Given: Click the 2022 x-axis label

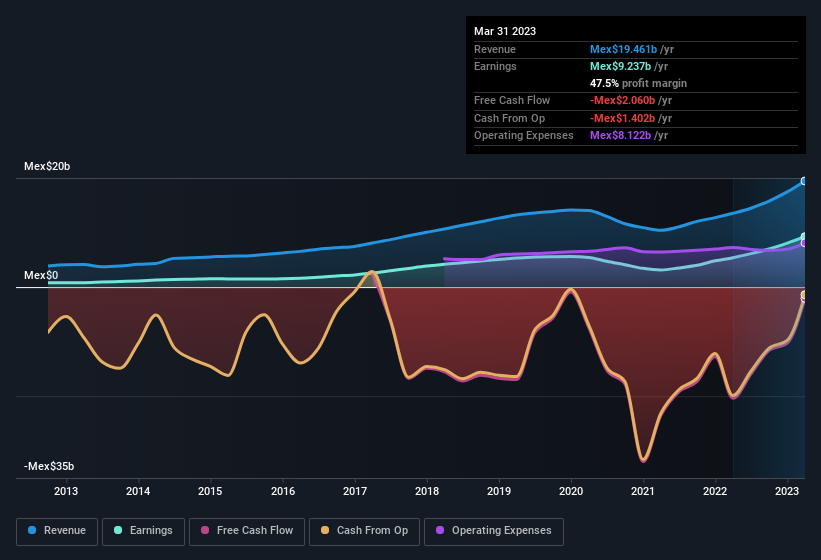Looking at the screenshot, I should pos(715,491).
